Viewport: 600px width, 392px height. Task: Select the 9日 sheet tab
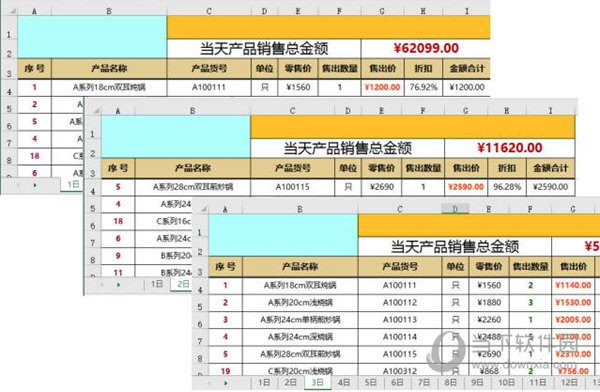(477, 382)
